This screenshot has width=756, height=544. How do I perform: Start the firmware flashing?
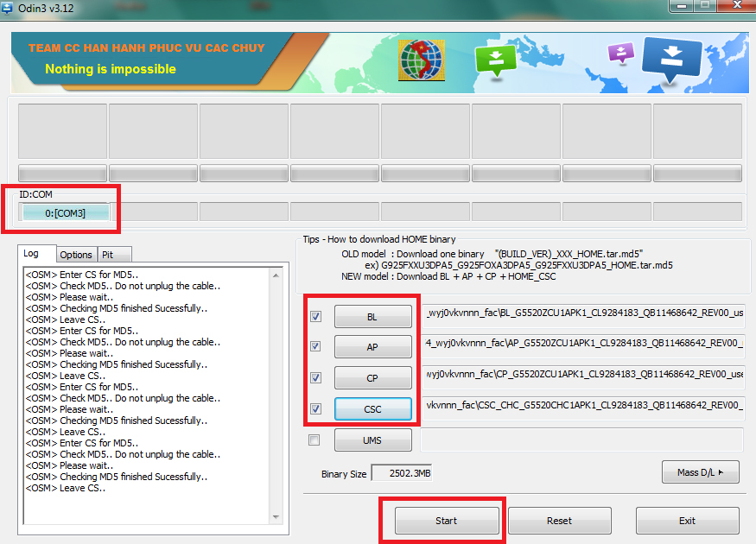[x=447, y=521]
